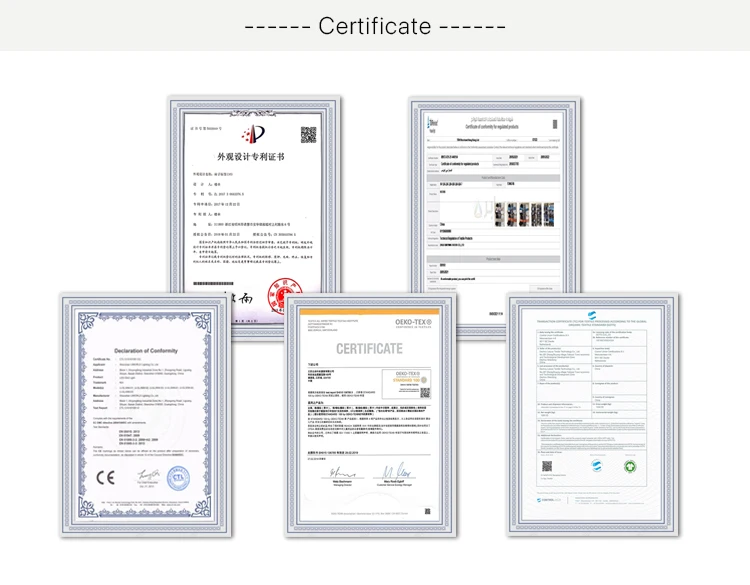Click the patent certificate's Chinese title
Screen dimensions: 750x585
251,156
